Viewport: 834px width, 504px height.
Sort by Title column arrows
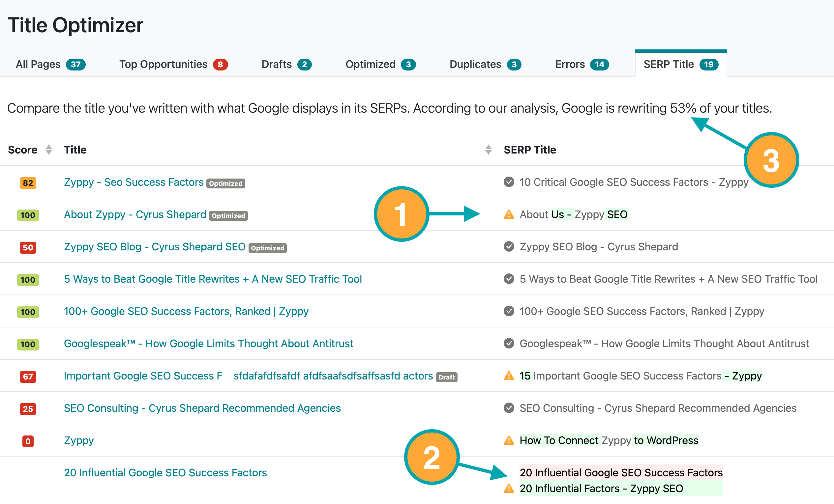(489, 150)
